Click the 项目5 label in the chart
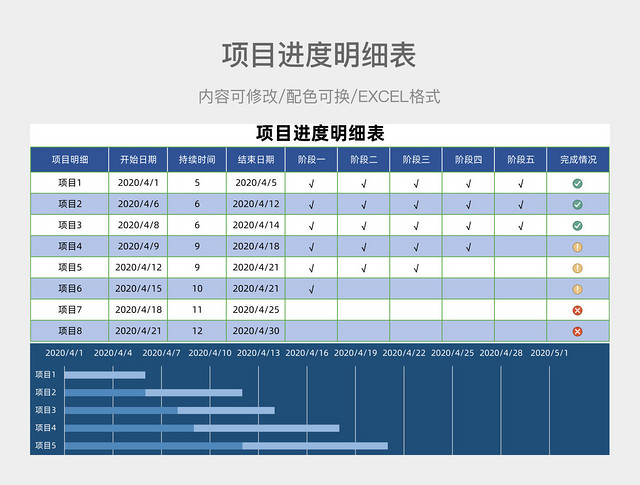Viewport: 640px width, 485px height. pos(45,445)
